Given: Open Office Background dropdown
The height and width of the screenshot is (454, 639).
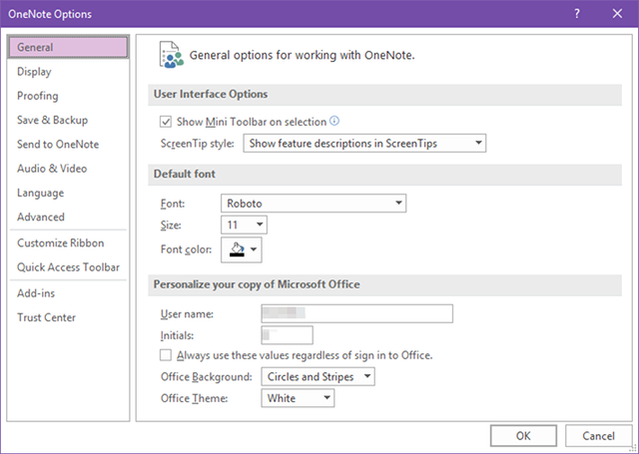Looking at the screenshot, I should click(318, 377).
